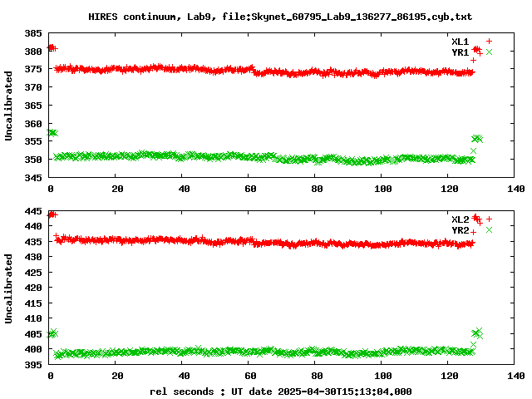Click the 360 y-axis tick label
This screenshot has width=532, height=399.
pyautogui.click(x=33, y=124)
